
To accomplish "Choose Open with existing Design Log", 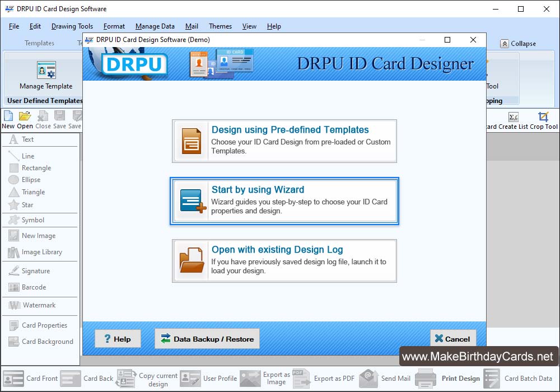I will (284, 261).
